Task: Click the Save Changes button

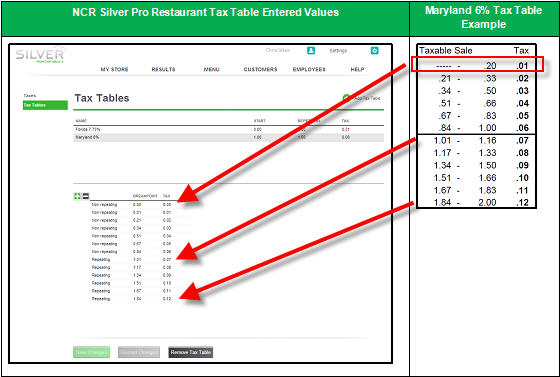Action: coord(91,352)
